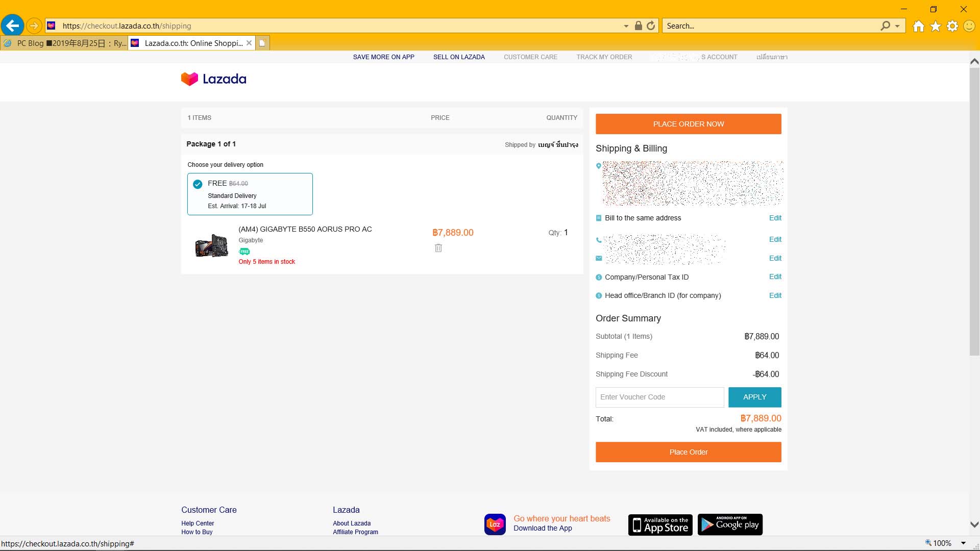The height and width of the screenshot is (551, 980).
Task: Edit the Bill to the same address setting
Action: [775, 218]
